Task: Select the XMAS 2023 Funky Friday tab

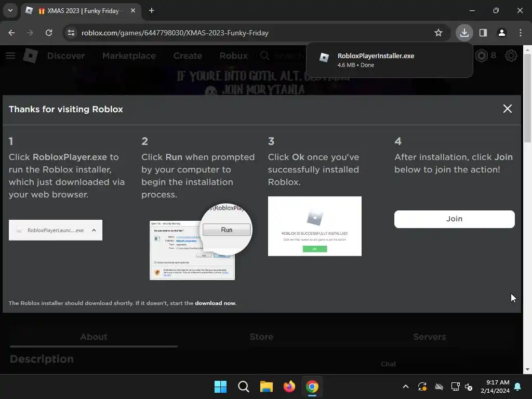Action: tap(81, 10)
